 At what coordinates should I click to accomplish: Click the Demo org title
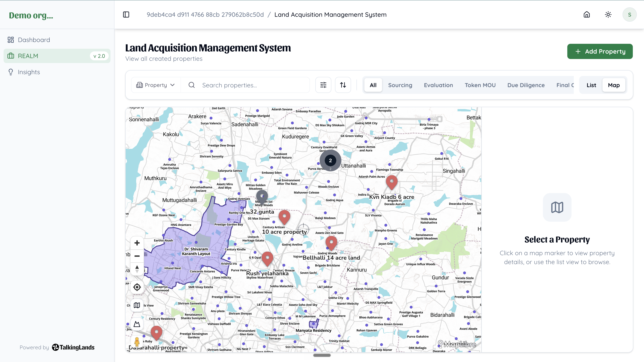tap(31, 15)
